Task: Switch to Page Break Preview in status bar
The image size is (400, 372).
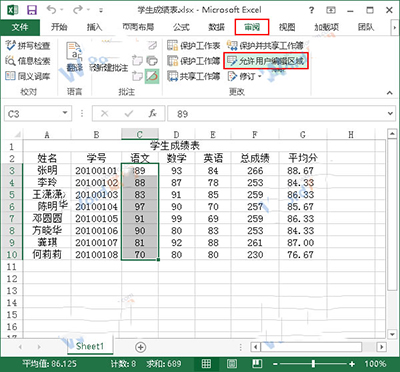Action: tap(256, 363)
